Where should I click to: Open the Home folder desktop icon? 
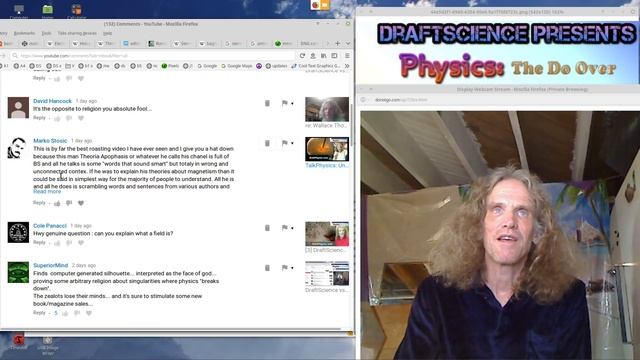47,11
